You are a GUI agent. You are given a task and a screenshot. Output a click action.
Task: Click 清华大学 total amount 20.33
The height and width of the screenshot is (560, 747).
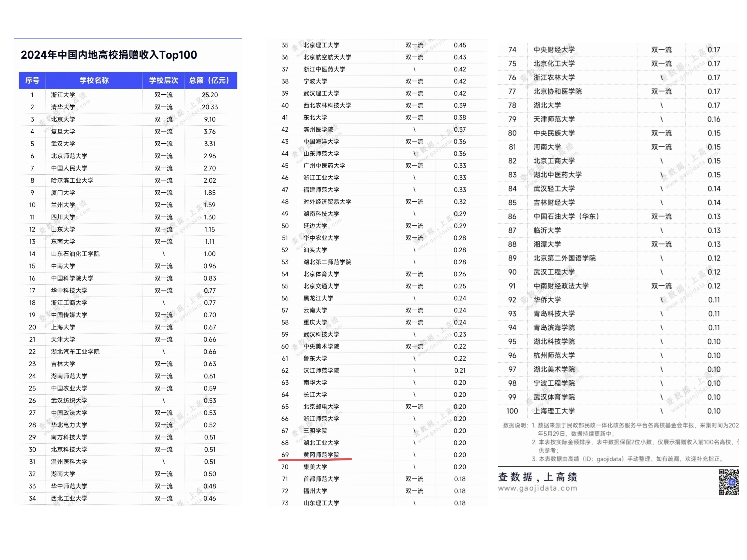(210, 107)
